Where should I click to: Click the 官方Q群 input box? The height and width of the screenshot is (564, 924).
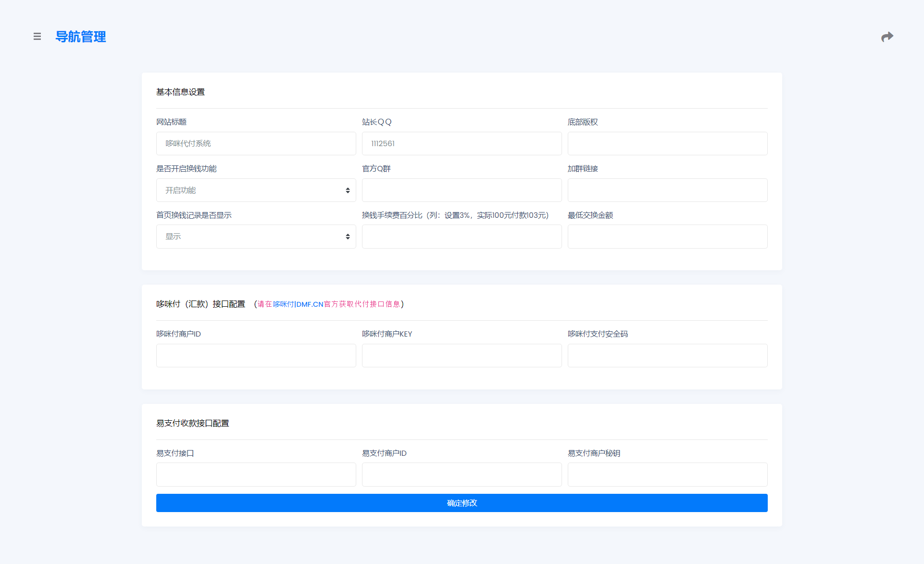(462, 190)
